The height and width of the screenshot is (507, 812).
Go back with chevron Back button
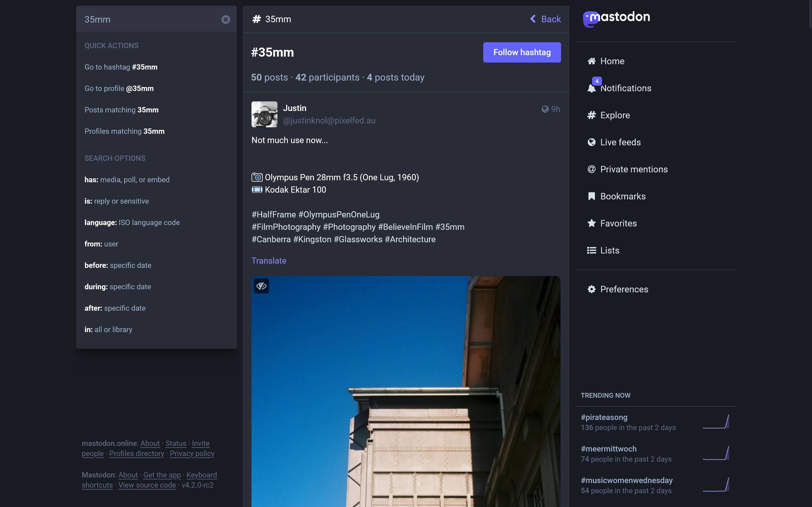click(546, 19)
